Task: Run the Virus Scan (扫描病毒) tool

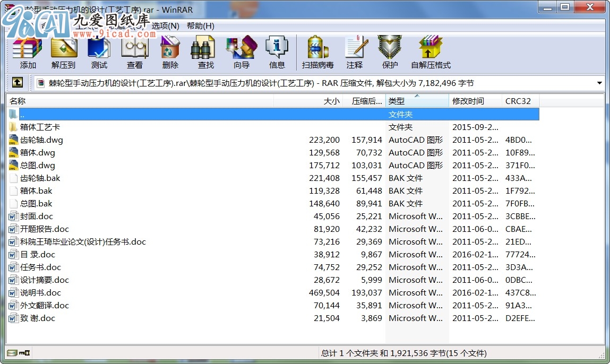Action: [x=318, y=53]
